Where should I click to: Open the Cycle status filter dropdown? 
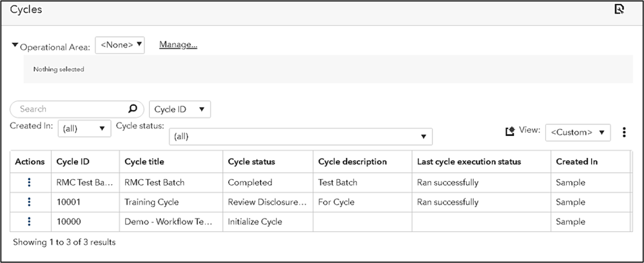[x=300, y=137]
